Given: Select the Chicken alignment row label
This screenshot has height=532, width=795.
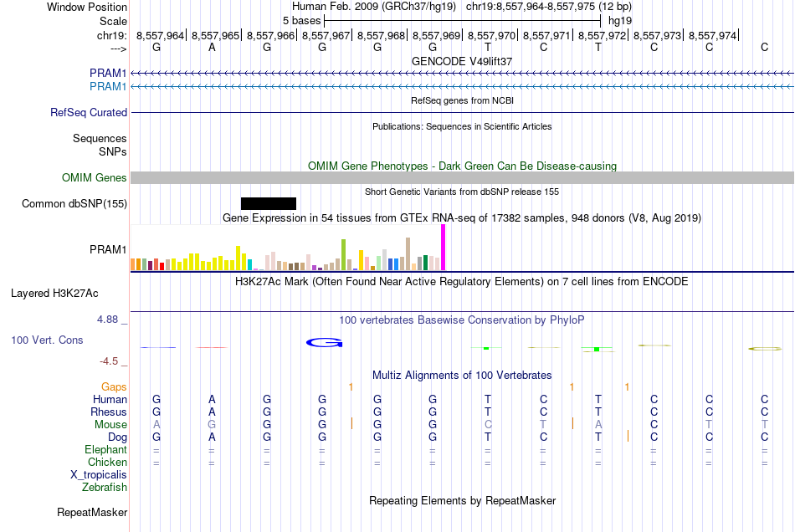Looking at the screenshot, I should (107, 462).
